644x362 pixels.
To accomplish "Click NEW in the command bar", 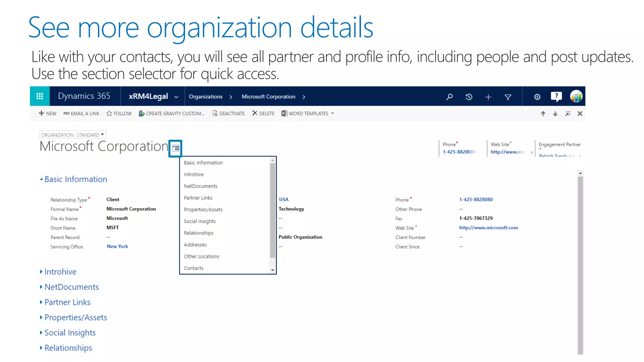I will pos(47,113).
